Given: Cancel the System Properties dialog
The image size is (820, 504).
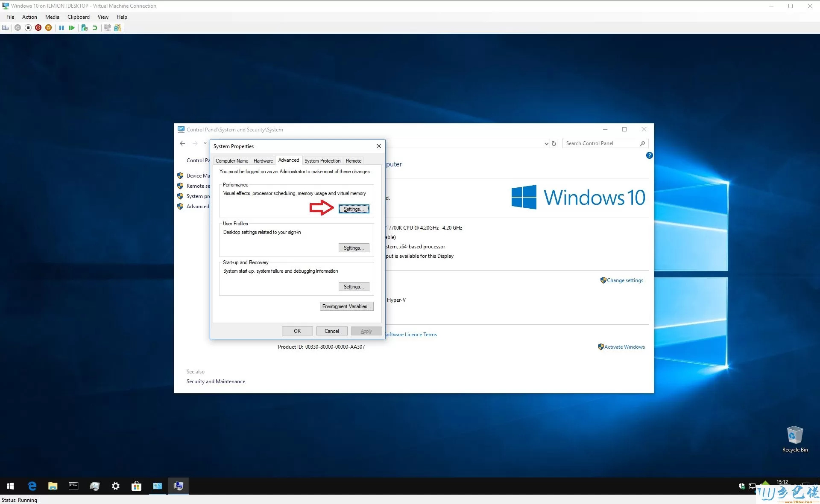Looking at the screenshot, I should tap(331, 331).
